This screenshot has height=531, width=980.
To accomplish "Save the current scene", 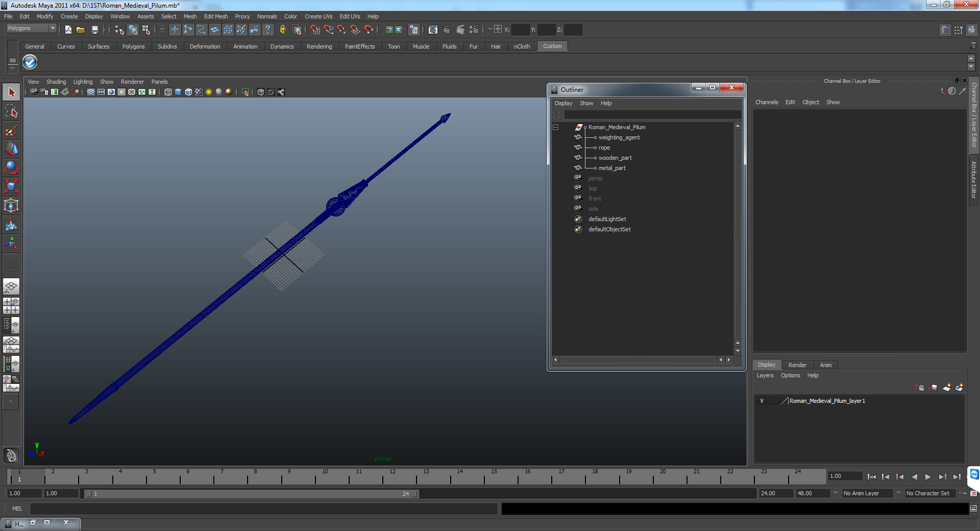I will 94,30.
